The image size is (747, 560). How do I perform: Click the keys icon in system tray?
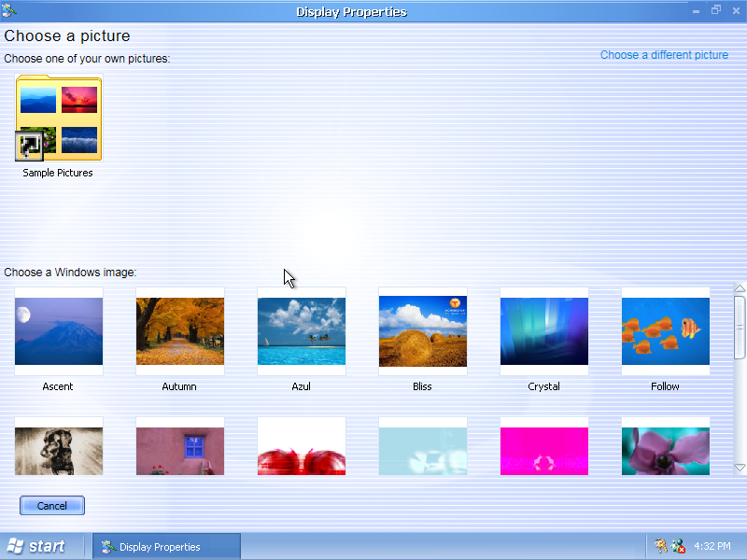point(660,546)
